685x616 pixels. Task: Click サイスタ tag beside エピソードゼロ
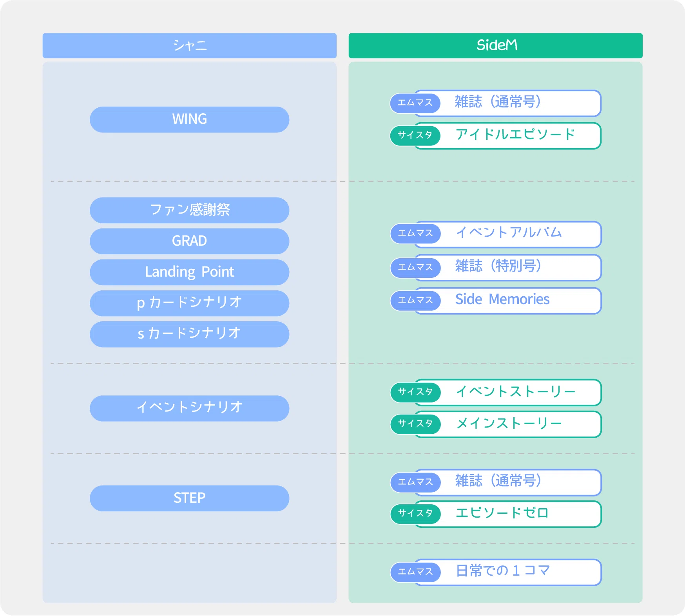click(x=415, y=513)
